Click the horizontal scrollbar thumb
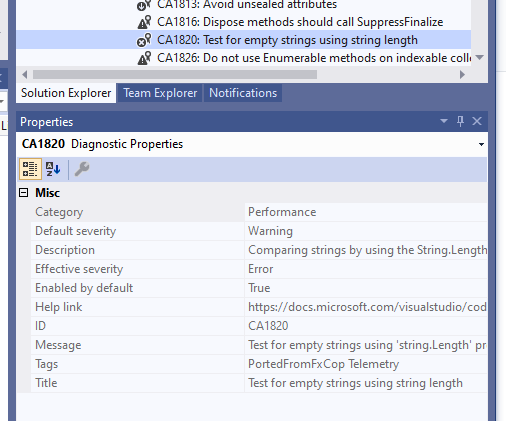Image resolution: width=506 pixels, height=421 pixels. [175, 75]
